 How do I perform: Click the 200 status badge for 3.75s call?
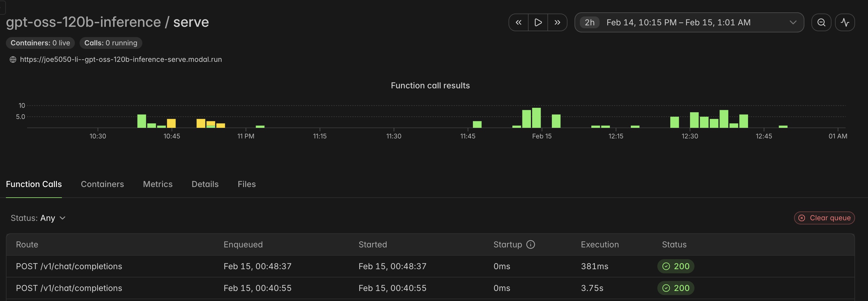pyautogui.click(x=676, y=288)
